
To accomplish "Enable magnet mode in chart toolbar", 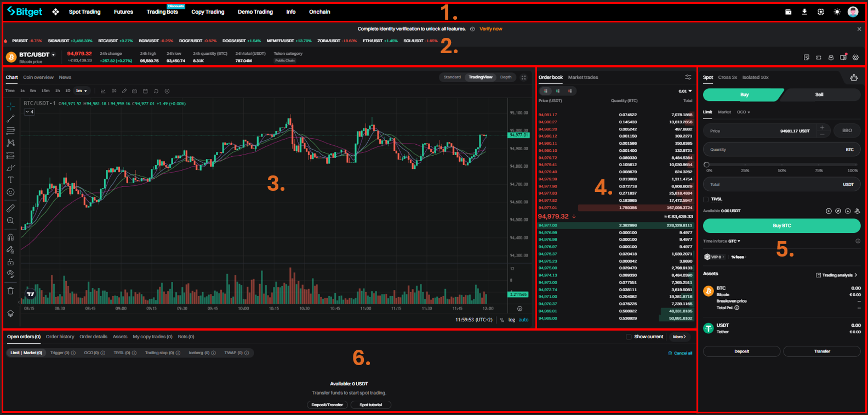I will pyautogui.click(x=10, y=237).
